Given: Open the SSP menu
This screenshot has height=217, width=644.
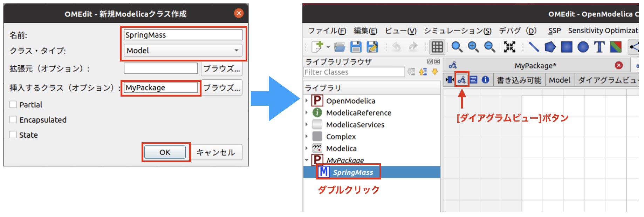Looking at the screenshot, I should 555,31.
